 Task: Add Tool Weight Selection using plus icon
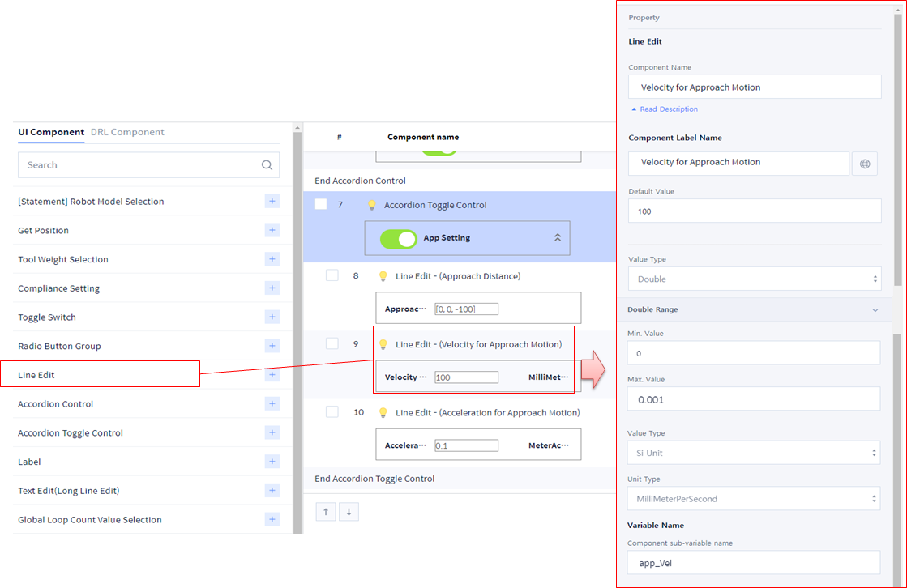[x=272, y=259]
